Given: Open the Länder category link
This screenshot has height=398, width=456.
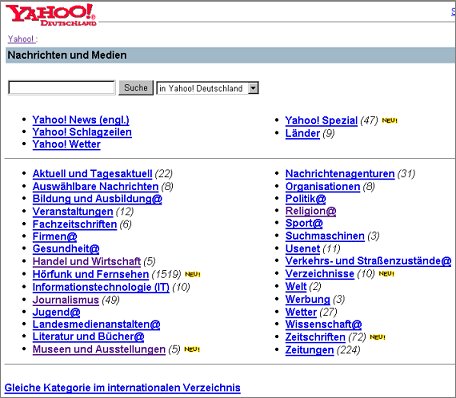Looking at the screenshot, I should pyautogui.click(x=302, y=133).
